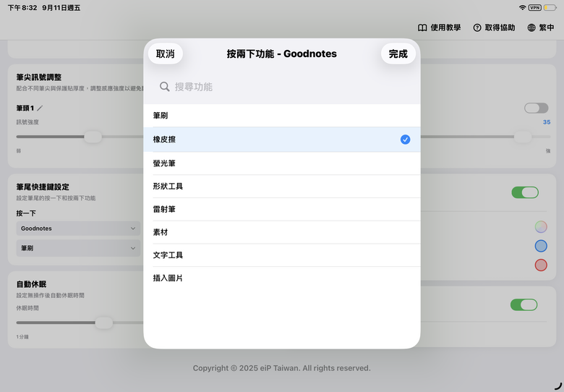Click the 35 signal value
Image resolution: width=564 pixels, height=392 pixels.
(x=547, y=122)
